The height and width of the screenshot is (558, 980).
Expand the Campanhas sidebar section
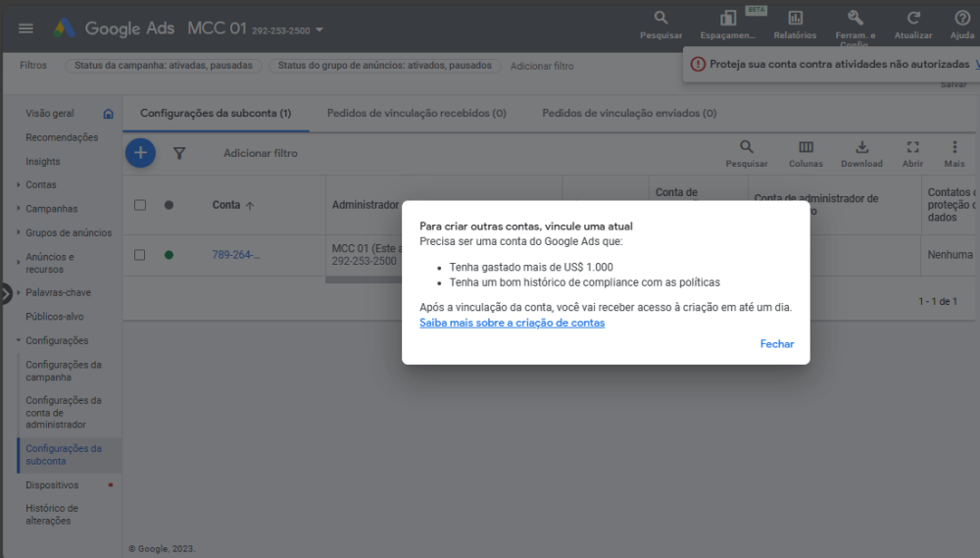click(18, 208)
